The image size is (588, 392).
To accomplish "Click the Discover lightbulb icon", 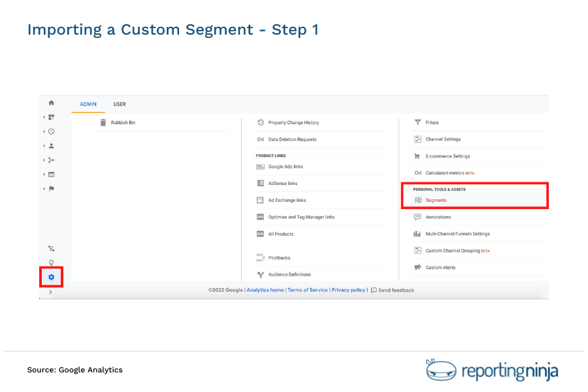I will pos(51,262).
